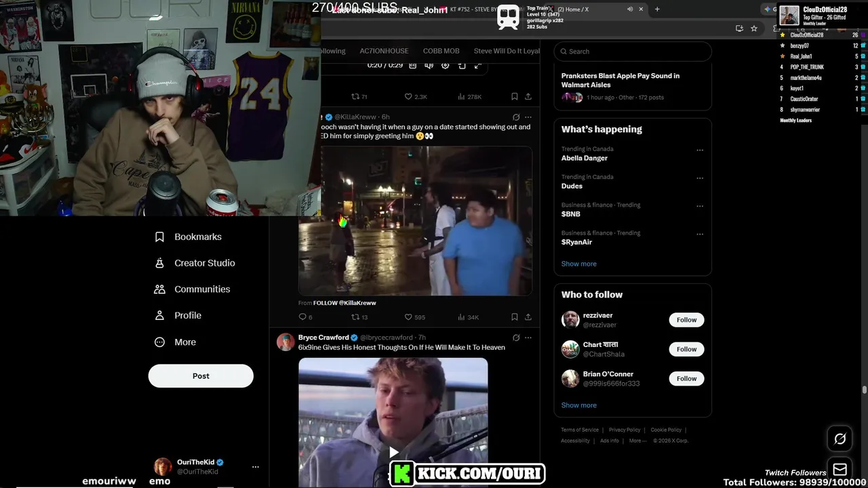Click FOLLOW @KillaKreww source link
The image size is (868, 488).
(x=344, y=303)
